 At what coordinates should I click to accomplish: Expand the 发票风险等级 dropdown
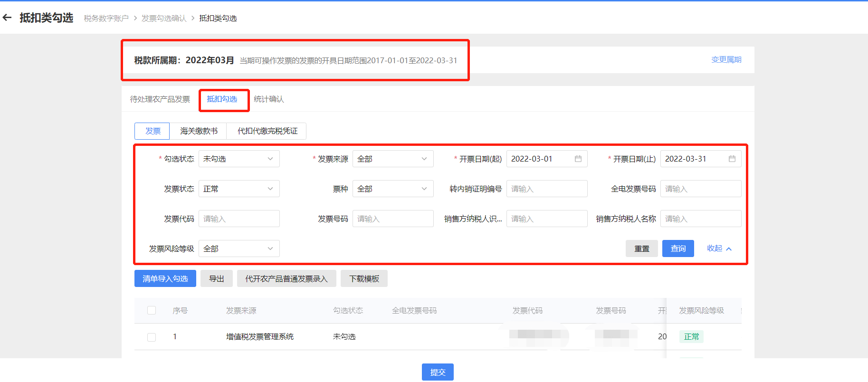click(239, 248)
